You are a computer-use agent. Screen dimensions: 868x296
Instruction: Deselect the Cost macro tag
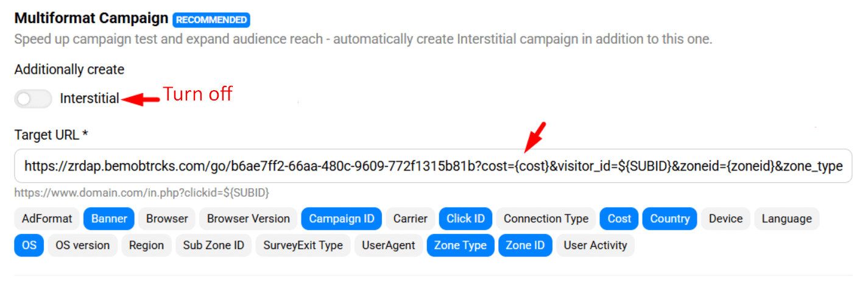pyautogui.click(x=619, y=219)
